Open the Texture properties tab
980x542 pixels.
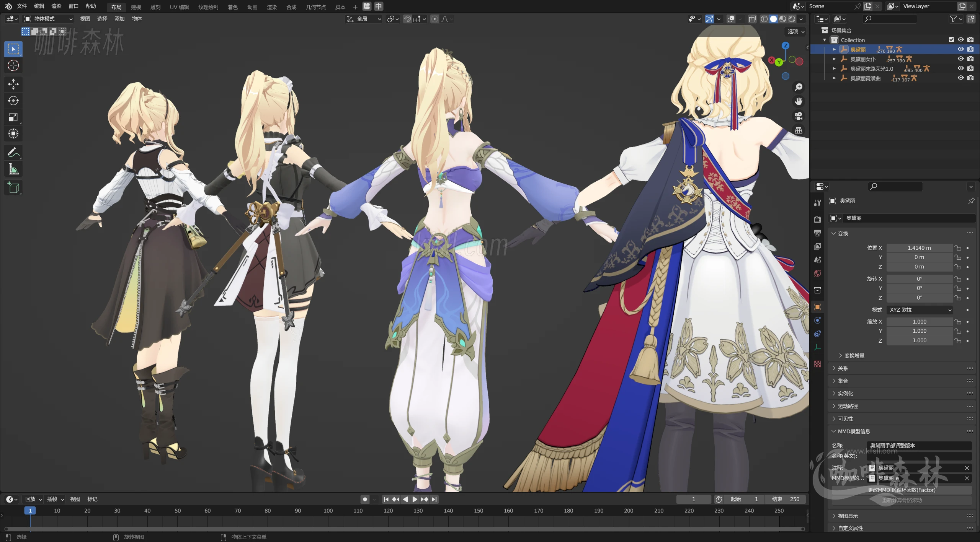coord(817,364)
